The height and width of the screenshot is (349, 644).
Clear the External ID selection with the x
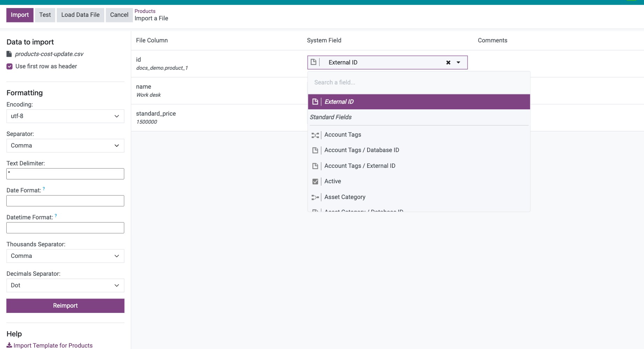click(448, 62)
